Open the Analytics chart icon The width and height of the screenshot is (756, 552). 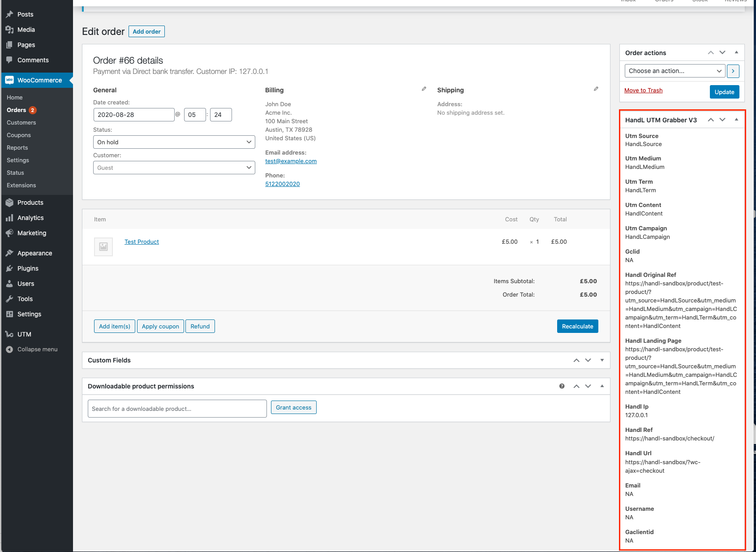[x=10, y=217]
